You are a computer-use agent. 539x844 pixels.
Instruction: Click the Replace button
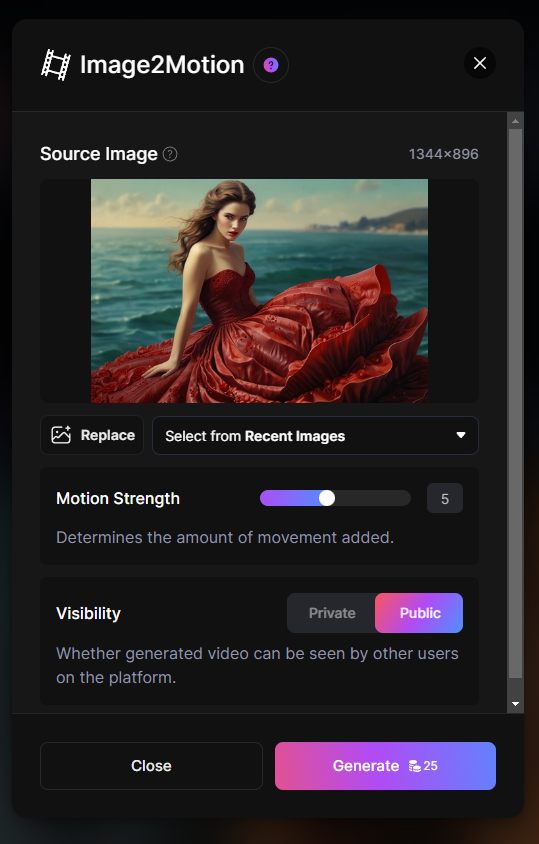pos(92,435)
